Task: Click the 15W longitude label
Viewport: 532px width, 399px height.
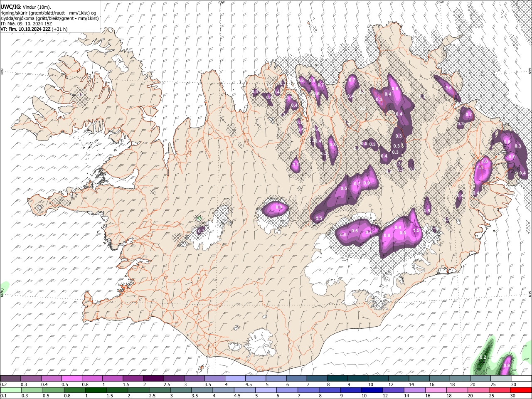Action: pos(440,2)
